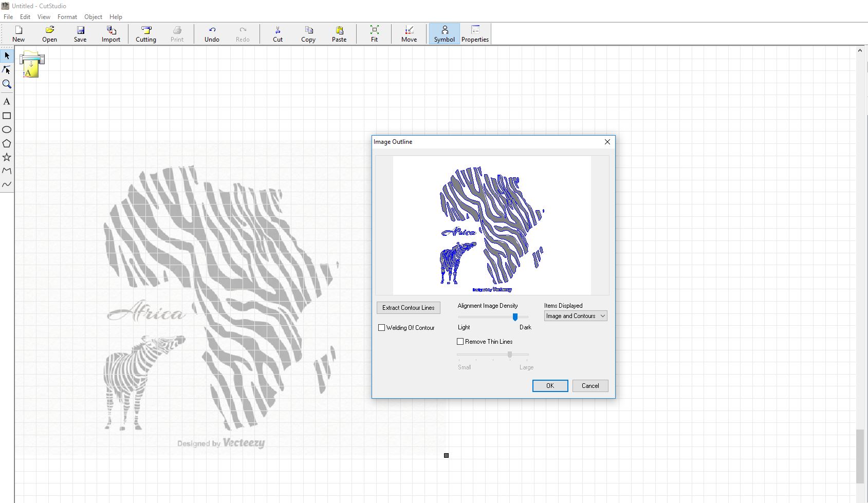Confirm the Image Outline dialog with OK
The width and height of the screenshot is (868, 503).
550,386
